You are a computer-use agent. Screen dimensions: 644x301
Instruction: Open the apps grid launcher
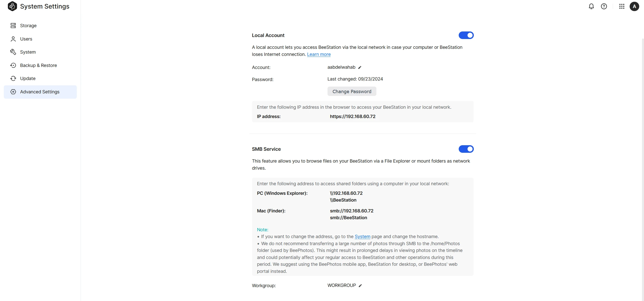tap(622, 6)
